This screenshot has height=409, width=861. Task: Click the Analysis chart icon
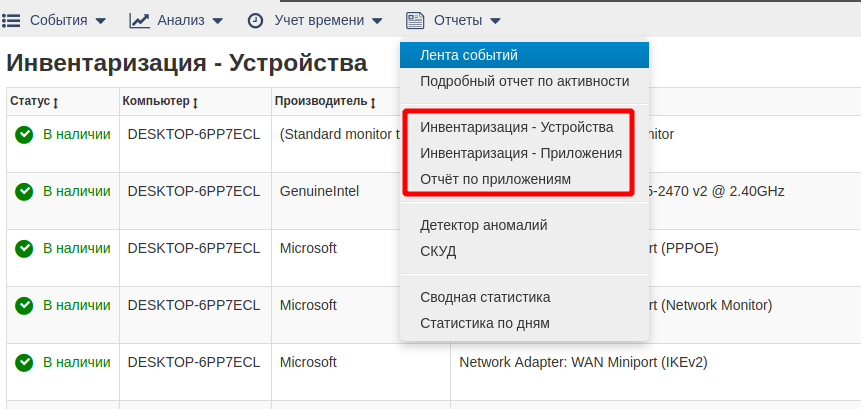(x=140, y=20)
